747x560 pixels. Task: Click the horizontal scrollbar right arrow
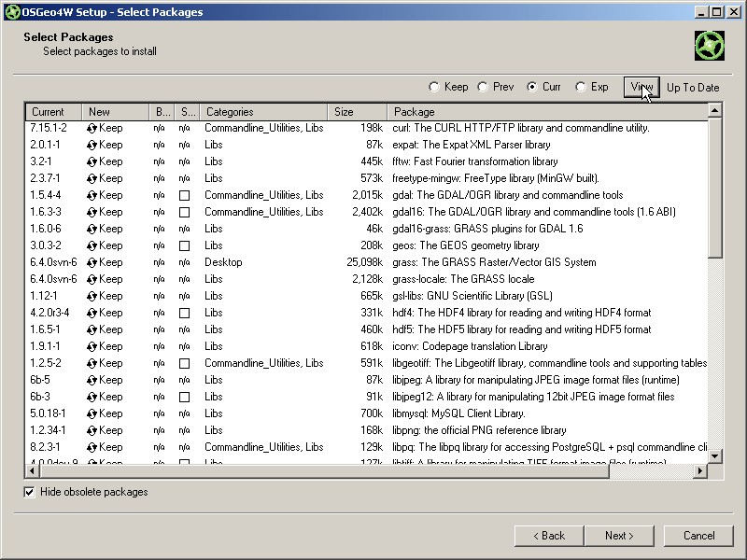[x=699, y=471]
